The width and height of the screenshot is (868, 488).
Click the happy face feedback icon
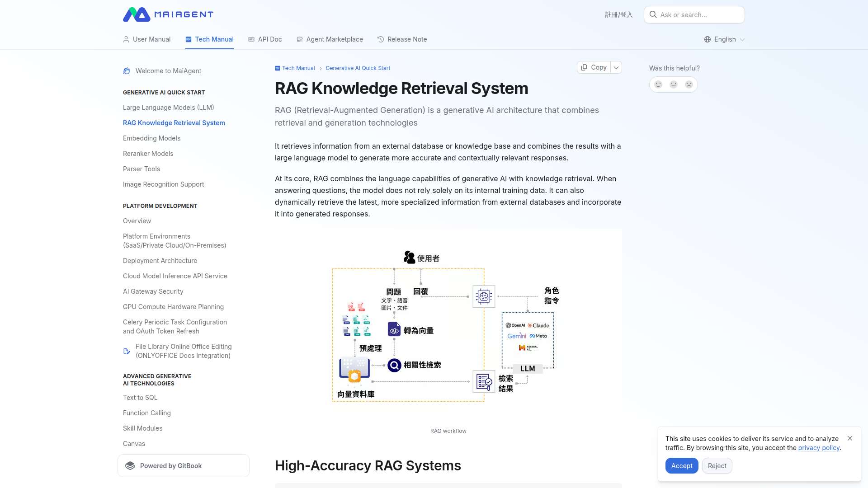pos(658,84)
